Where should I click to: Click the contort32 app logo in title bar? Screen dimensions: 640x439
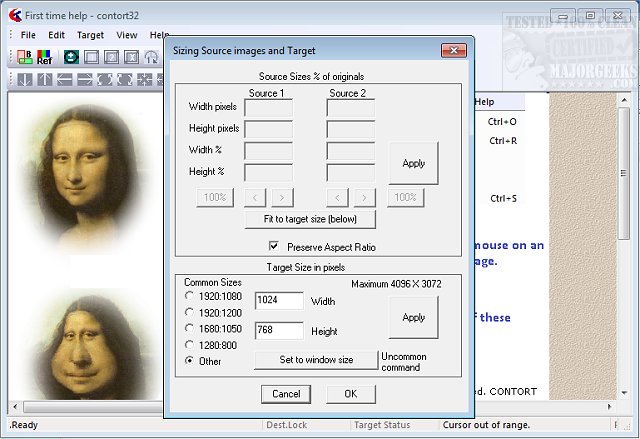pos(15,16)
